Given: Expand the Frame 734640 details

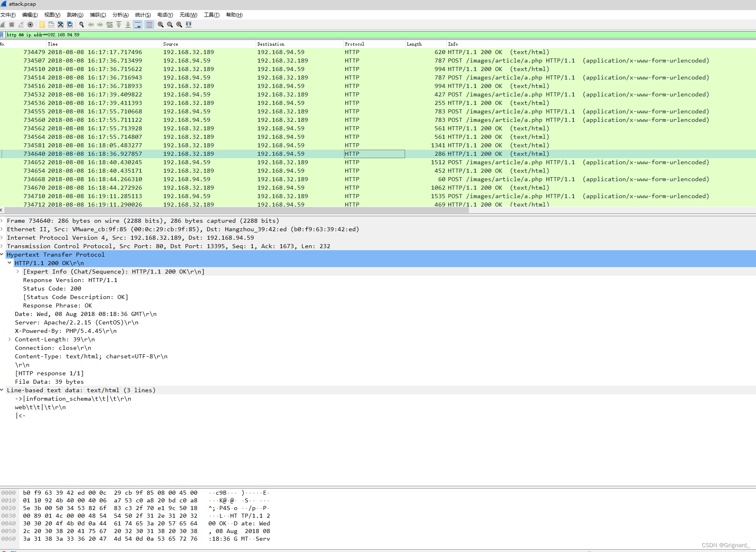Looking at the screenshot, I should [2, 221].
